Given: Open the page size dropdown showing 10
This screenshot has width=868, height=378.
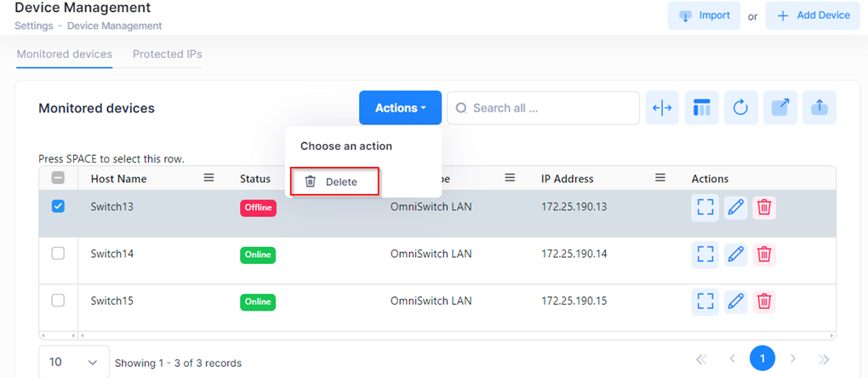Looking at the screenshot, I should coord(74,362).
